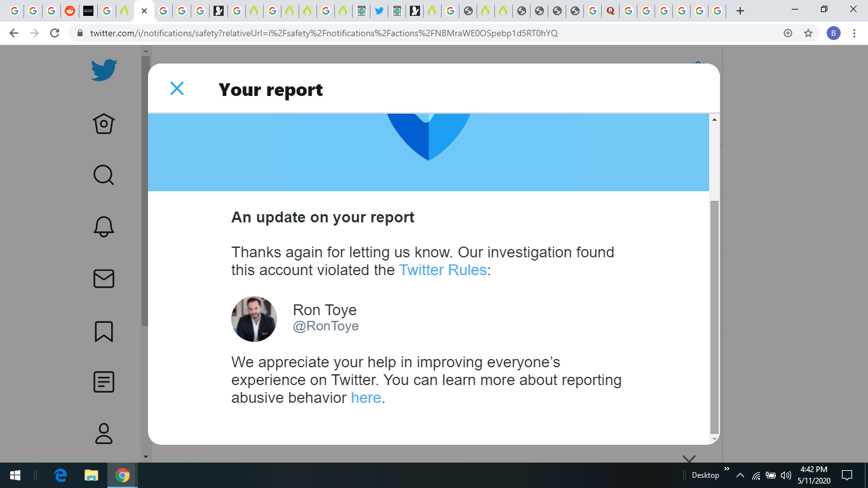This screenshot has width=868, height=488.
Task: Open Wi-Fi network settings in tray
Action: point(756,475)
